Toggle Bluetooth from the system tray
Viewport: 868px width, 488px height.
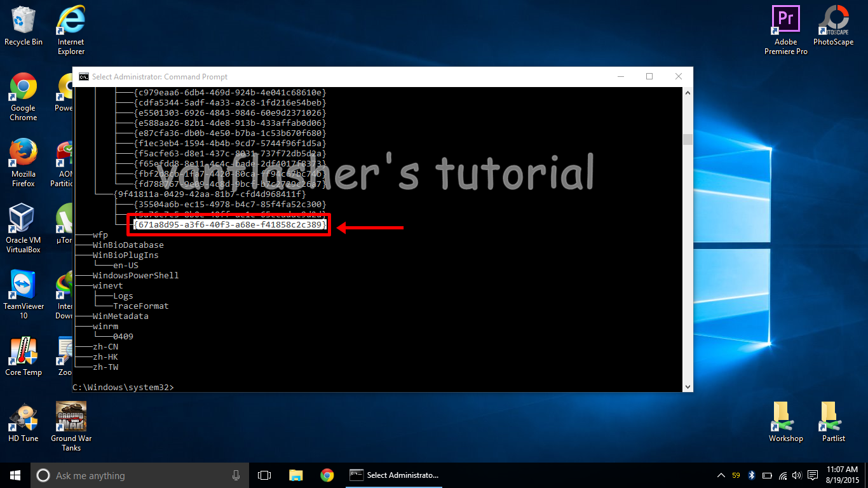(752, 475)
